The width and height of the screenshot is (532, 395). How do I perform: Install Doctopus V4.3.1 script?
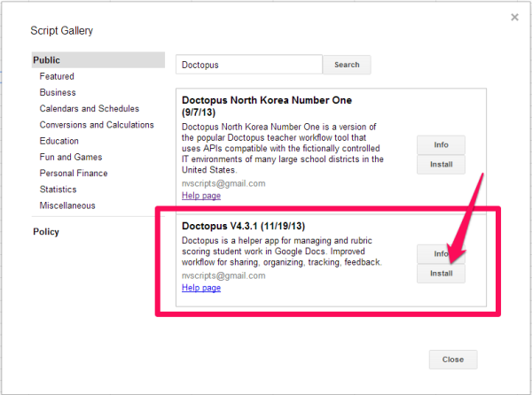tap(441, 274)
